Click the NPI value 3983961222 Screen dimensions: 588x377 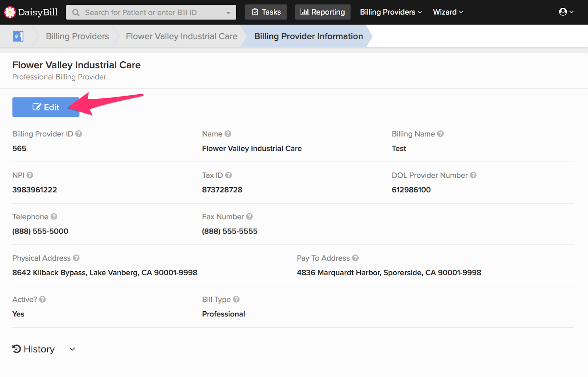(x=35, y=190)
